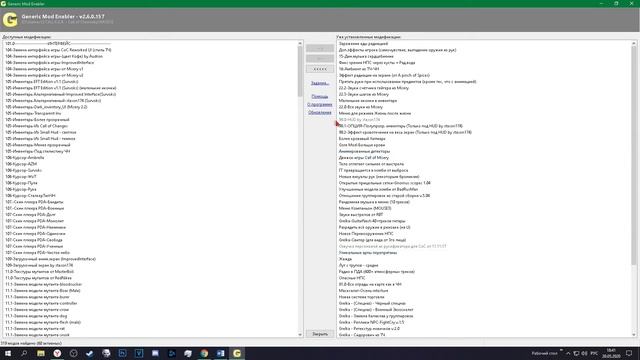
Task: Select installed mod '22.8-Все звуки из Misery'
Action: click(361, 107)
